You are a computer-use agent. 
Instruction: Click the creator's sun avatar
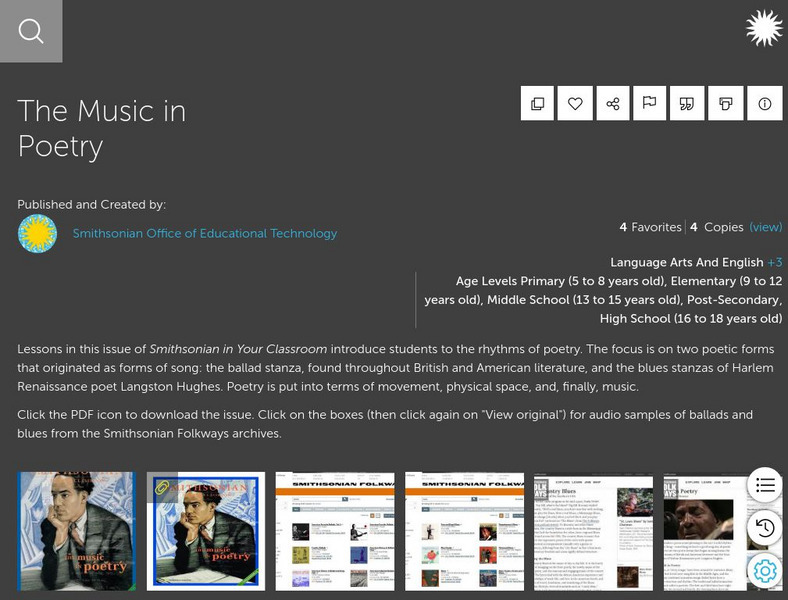coord(37,233)
